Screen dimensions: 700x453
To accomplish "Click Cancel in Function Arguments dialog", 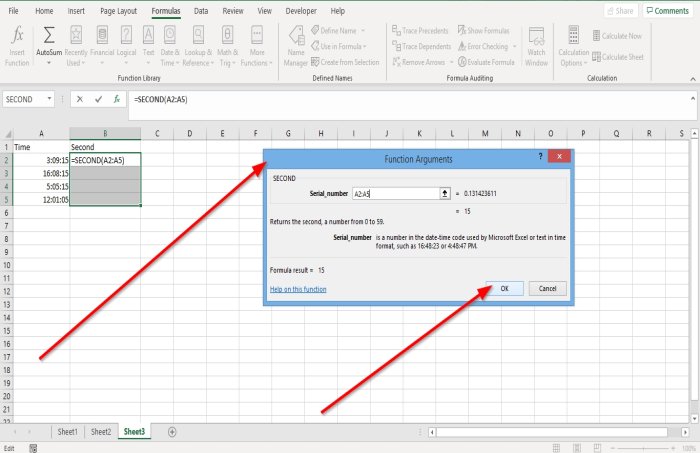I will tap(547, 288).
